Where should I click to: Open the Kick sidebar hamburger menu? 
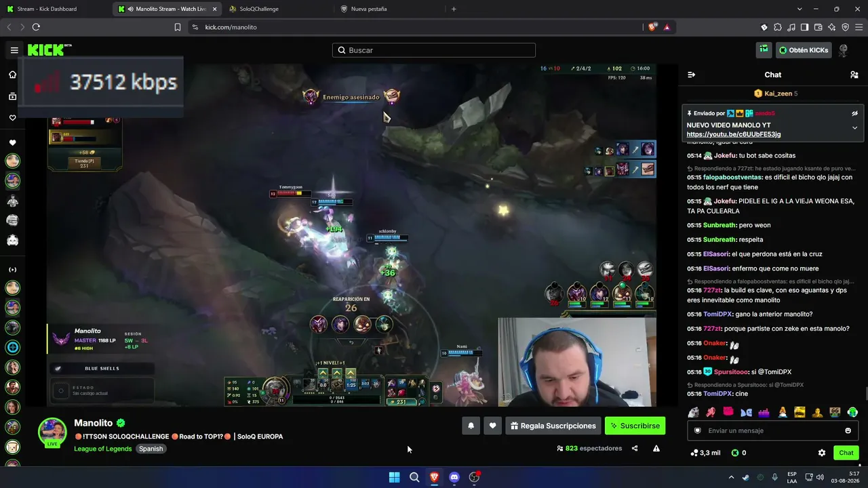pyautogui.click(x=14, y=50)
